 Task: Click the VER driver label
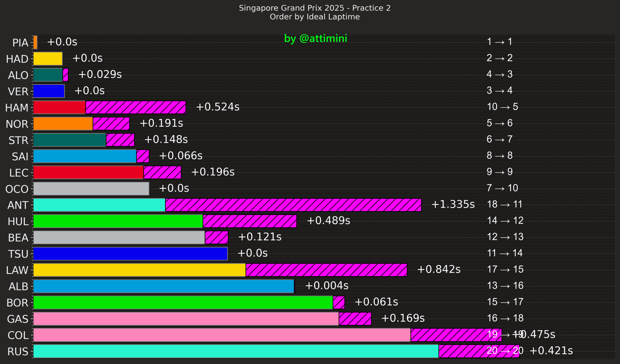coord(18,91)
